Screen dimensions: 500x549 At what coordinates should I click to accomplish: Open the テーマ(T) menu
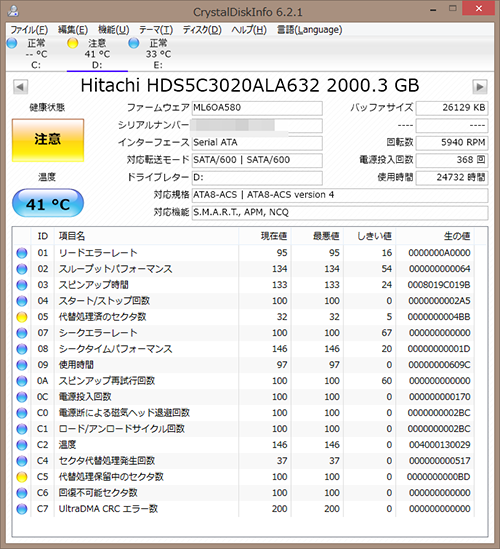[156, 30]
